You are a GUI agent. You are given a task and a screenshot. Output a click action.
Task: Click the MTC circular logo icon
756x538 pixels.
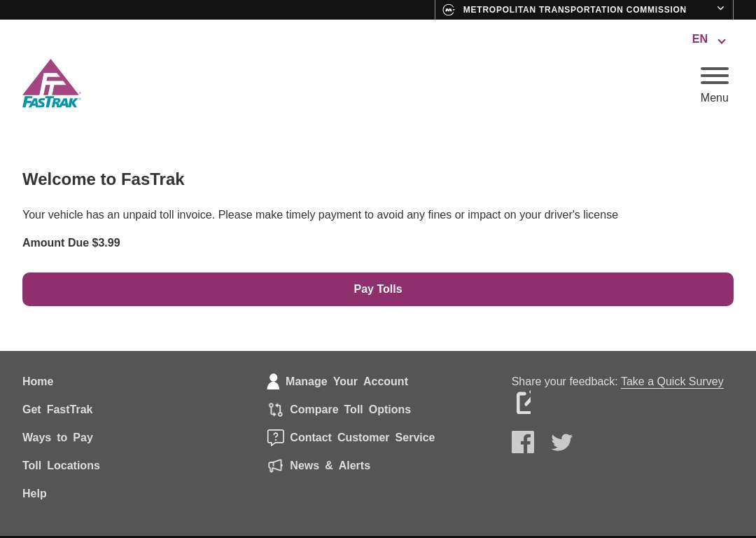(449, 10)
